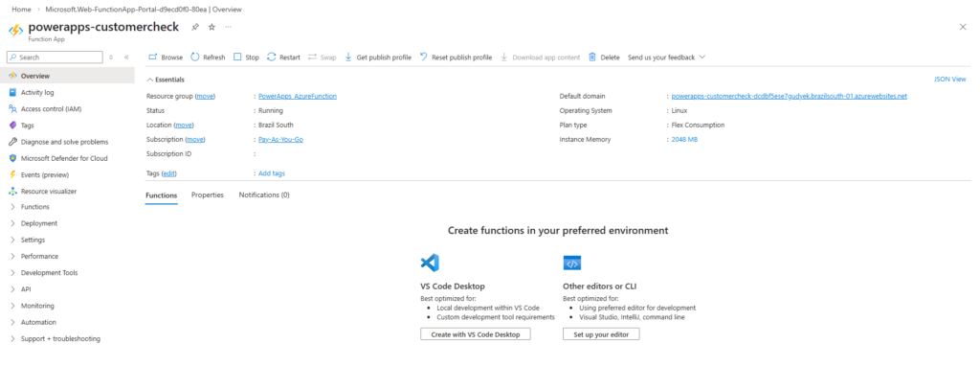Viewport: 980px width, 390px height.
Task: Switch to the Functions tab
Action: (161, 195)
